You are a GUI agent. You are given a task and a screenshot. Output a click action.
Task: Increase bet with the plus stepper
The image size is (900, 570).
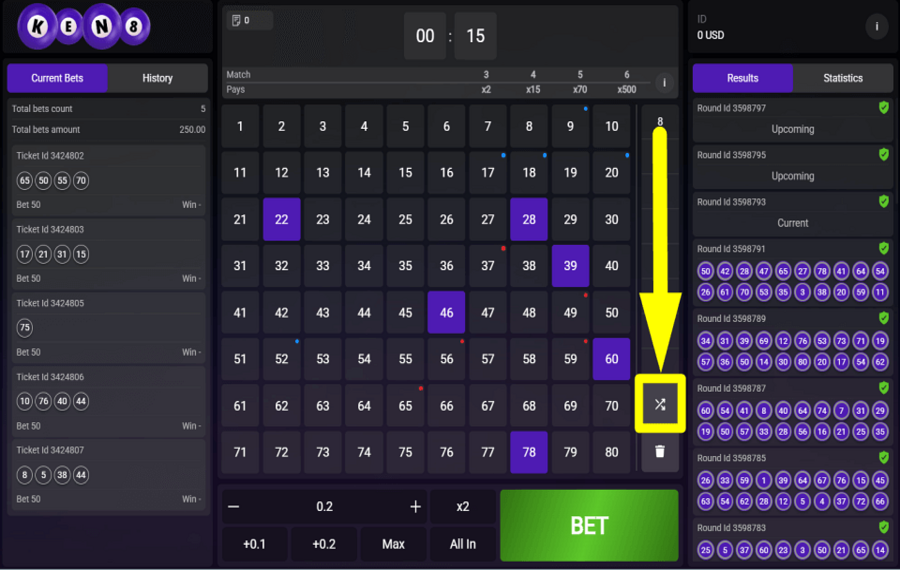[x=415, y=507]
